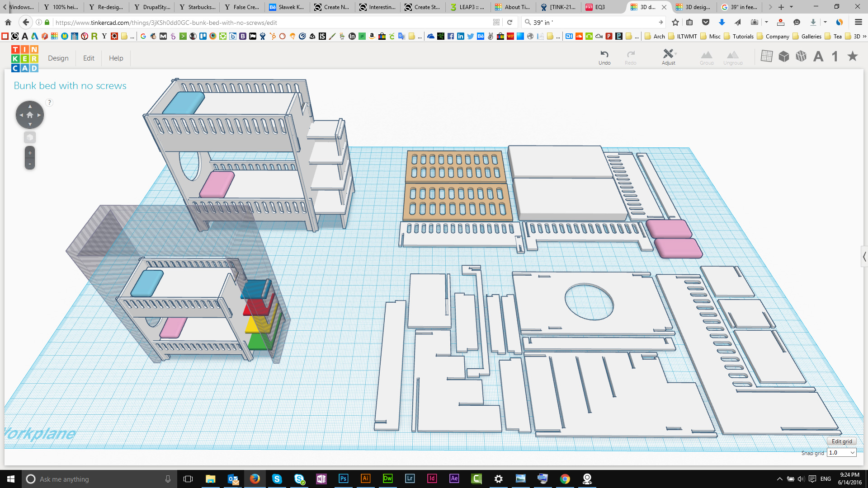Zoom in with the plus button
Screen dimensions: 868x488
coord(30,153)
